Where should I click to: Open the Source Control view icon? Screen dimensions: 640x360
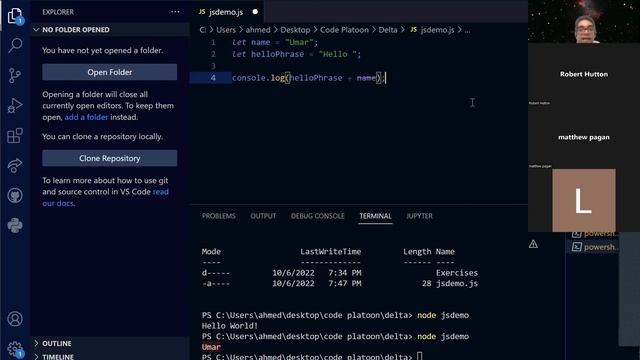pos(15,75)
